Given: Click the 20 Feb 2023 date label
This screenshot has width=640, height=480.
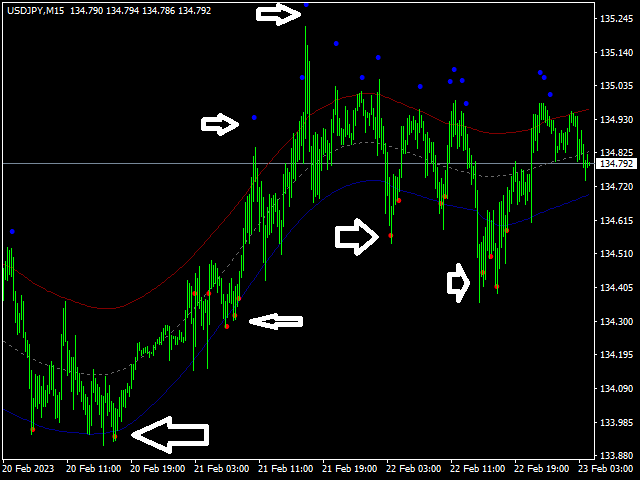Looking at the screenshot, I should 28,469.
